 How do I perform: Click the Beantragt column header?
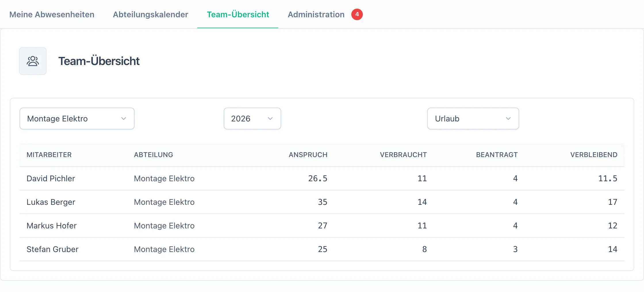(497, 155)
